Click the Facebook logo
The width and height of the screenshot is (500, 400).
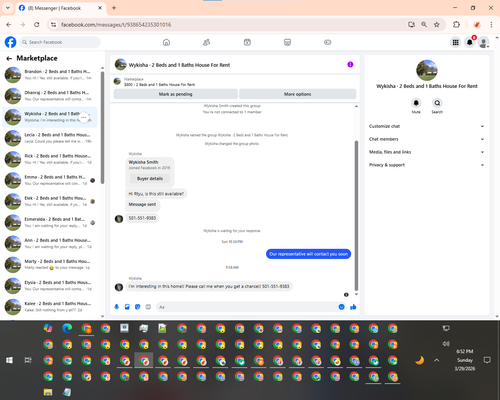(x=10, y=42)
